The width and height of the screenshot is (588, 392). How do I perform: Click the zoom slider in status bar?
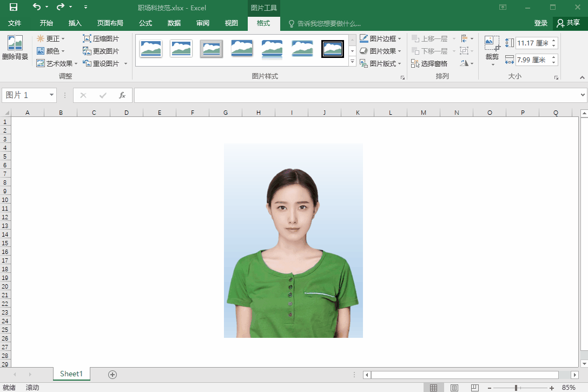click(x=516, y=388)
